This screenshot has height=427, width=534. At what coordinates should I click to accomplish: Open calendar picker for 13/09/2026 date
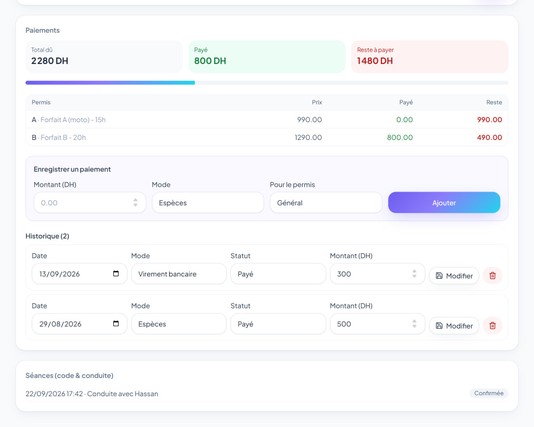[x=116, y=274]
